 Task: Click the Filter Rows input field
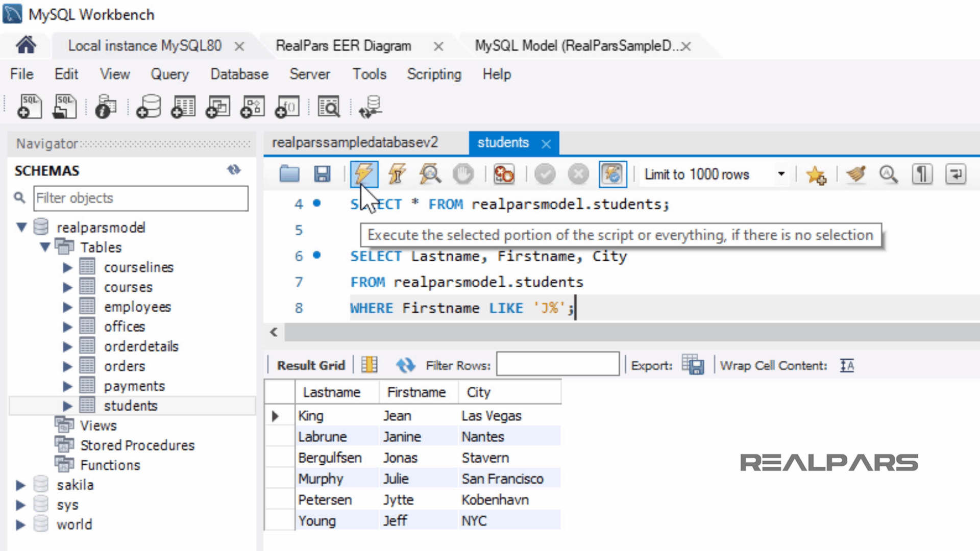[557, 364]
